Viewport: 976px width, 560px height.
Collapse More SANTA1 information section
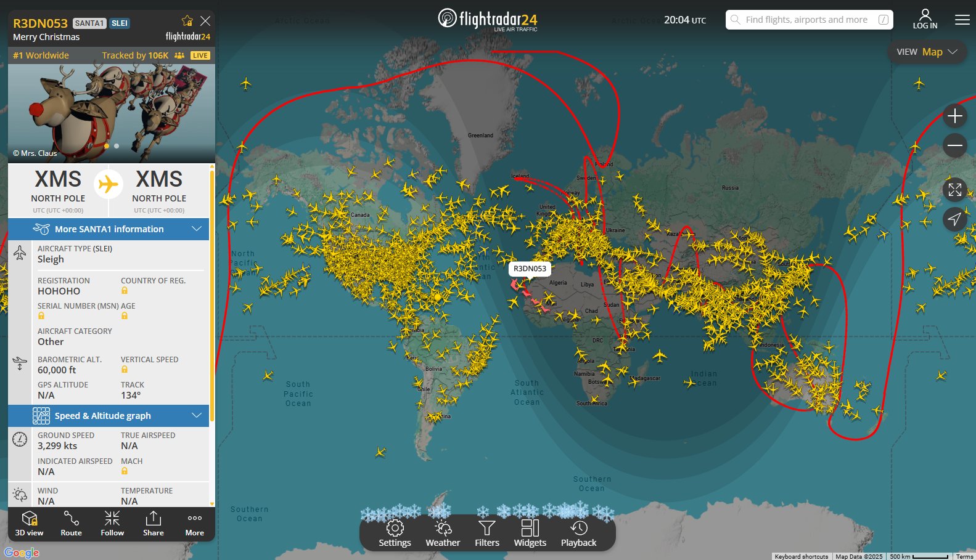pyautogui.click(x=197, y=229)
